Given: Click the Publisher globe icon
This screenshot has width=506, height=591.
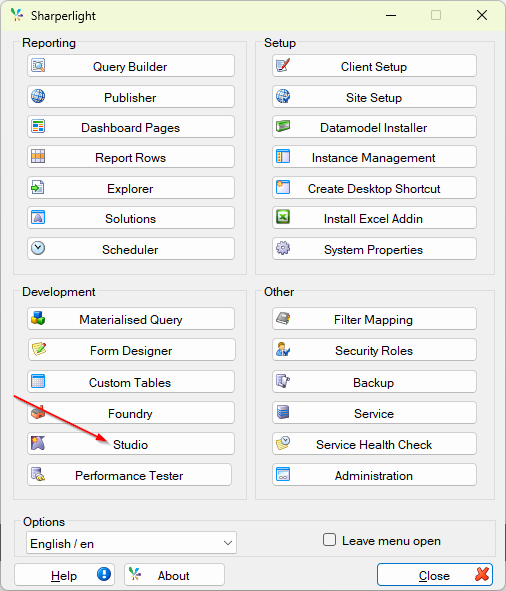Looking at the screenshot, I should (x=38, y=96).
